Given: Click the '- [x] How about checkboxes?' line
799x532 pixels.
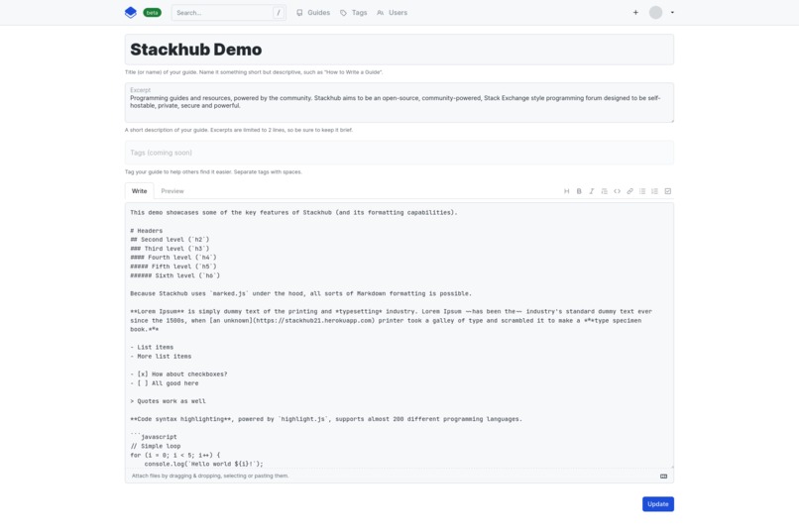Looking at the screenshot, I should point(178,374).
